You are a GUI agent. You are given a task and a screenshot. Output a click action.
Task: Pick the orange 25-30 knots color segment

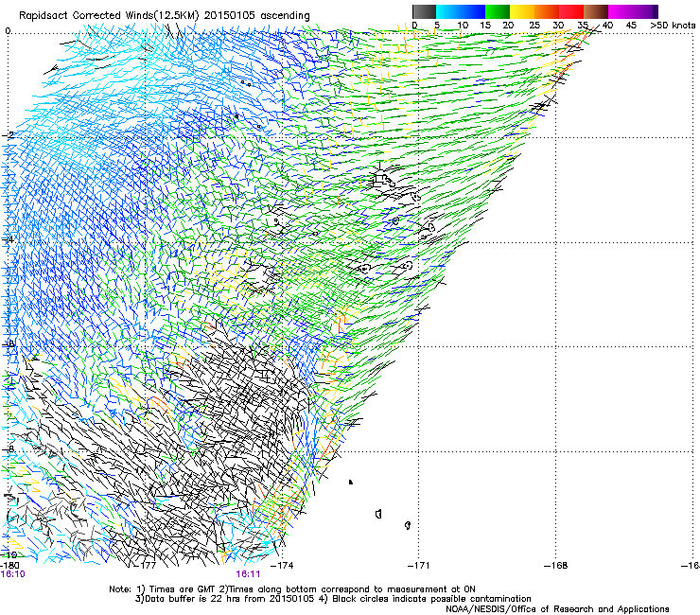[x=547, y=11]
